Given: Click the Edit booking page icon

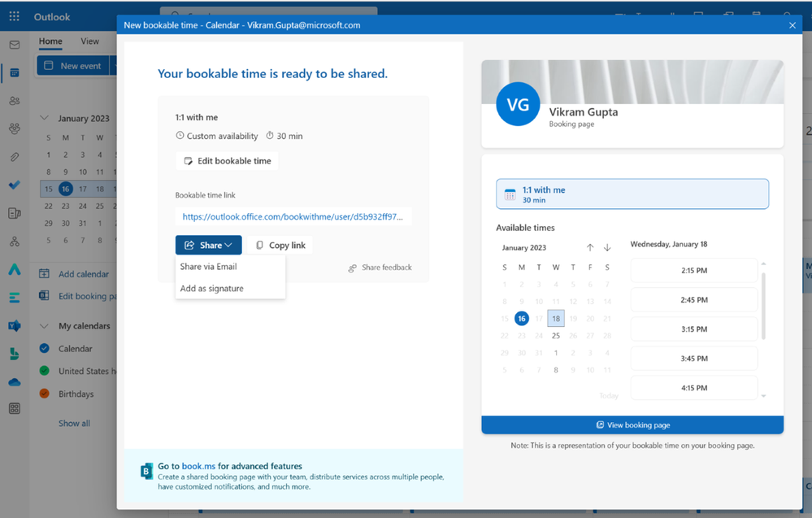Looking at the screenshot, I should tap(45, 296).
